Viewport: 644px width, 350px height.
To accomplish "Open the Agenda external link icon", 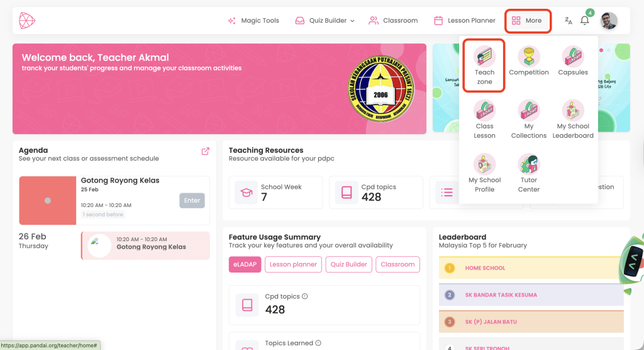I will [205, 151].
